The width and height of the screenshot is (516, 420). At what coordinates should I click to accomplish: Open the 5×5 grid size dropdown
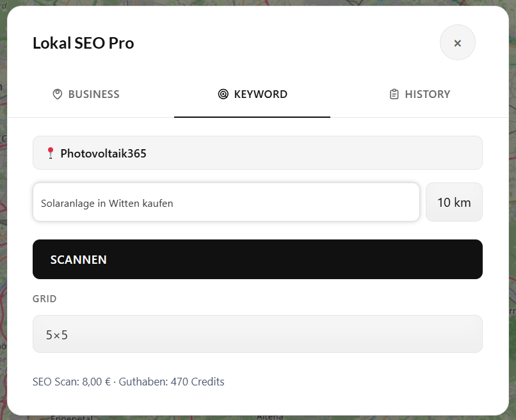(257, 334)
